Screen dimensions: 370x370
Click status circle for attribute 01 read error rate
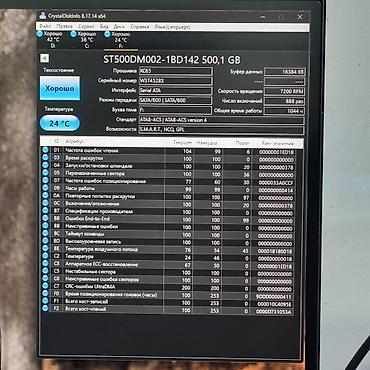(45, 150)
